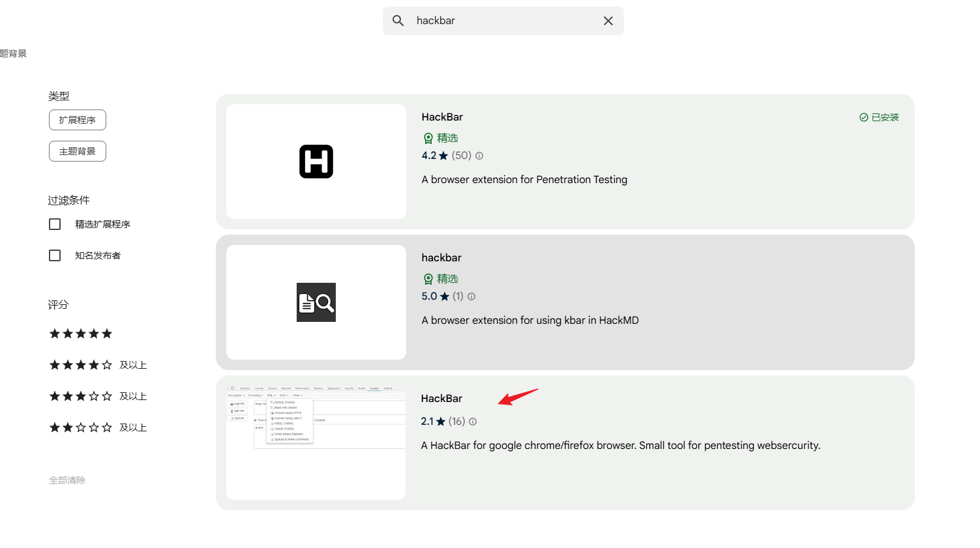The width and height of the screenshot is (980, 548).
Task: Select the 扩展程序 type filter
Action: (x=78, y=120)
